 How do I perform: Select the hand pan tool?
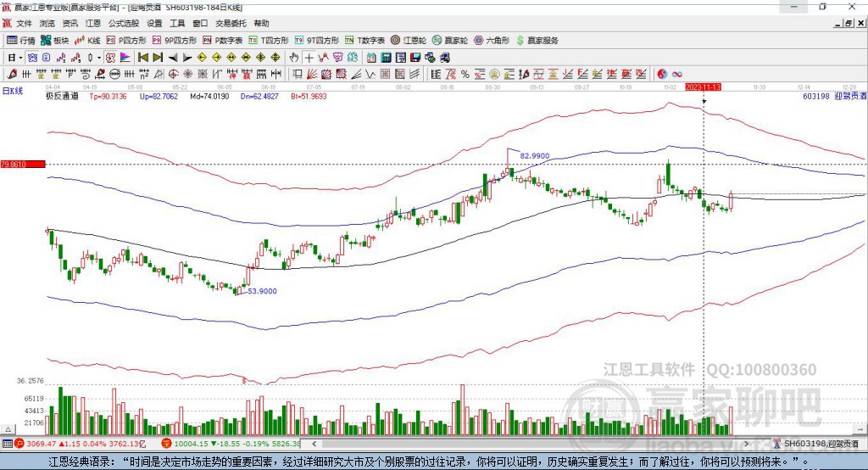tap(294, 58)
